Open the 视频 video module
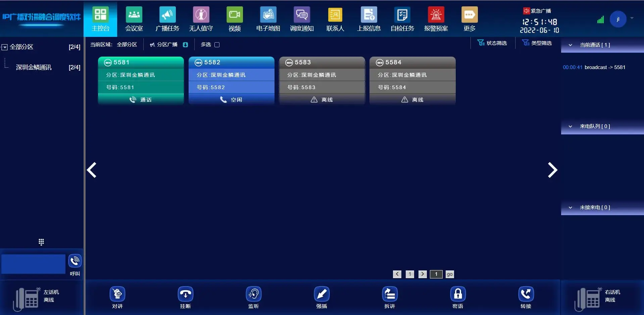Screen dimensions: 644x315 click(235, 19)
